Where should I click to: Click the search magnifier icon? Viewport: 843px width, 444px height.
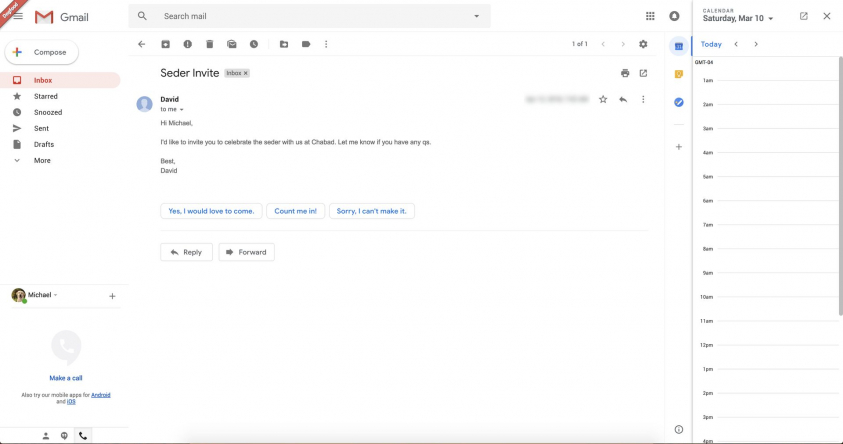tap(142, 16)
